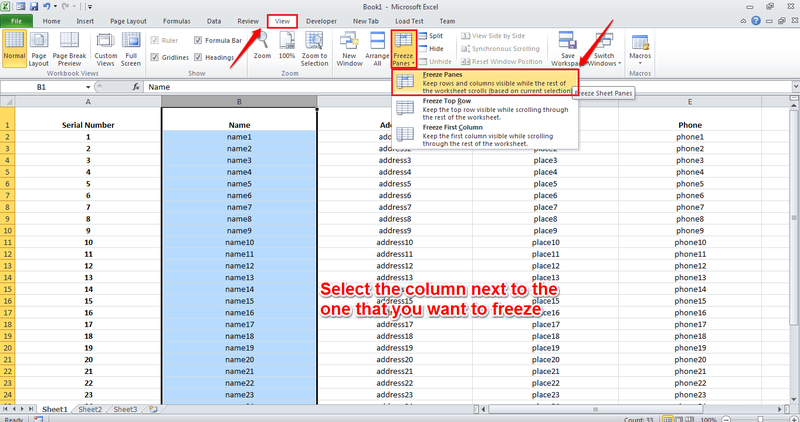
Task: Open the Data ribbon tab
Action: (x=214, y=21)
